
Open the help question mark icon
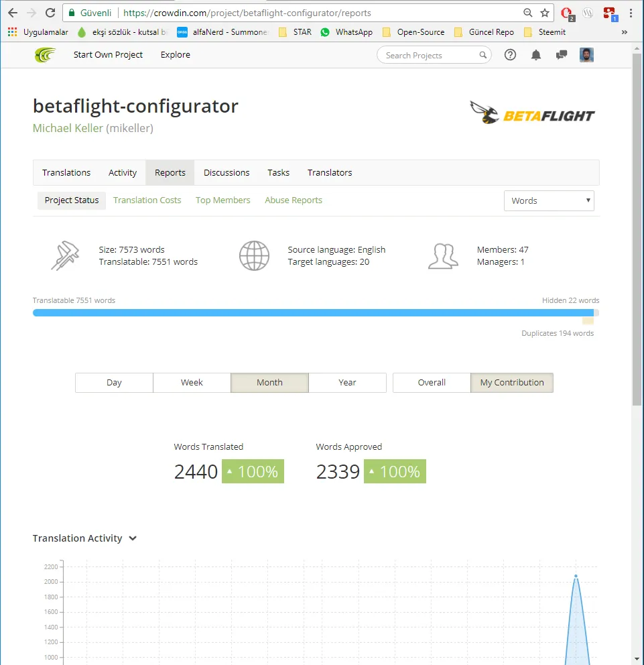pos(510,55)
